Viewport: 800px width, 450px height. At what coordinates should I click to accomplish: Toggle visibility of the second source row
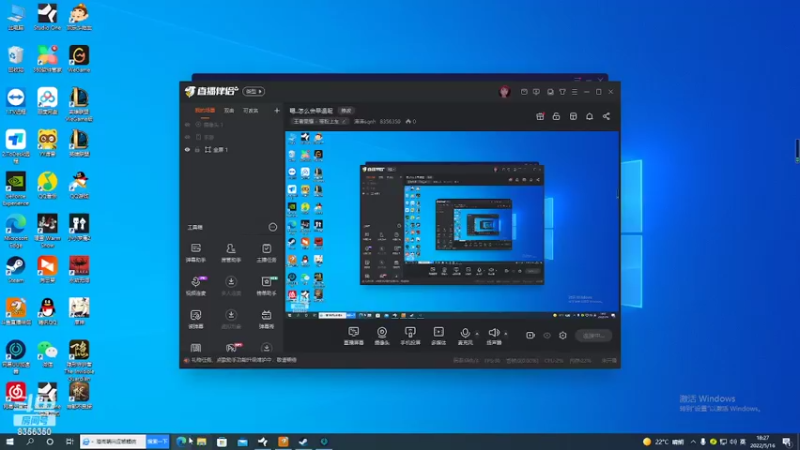click(x=187, y=137)
